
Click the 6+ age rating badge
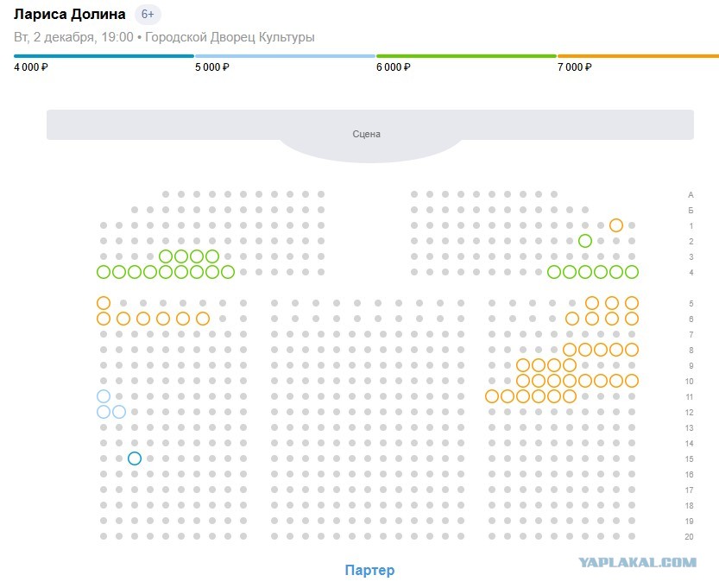(148, 15)
